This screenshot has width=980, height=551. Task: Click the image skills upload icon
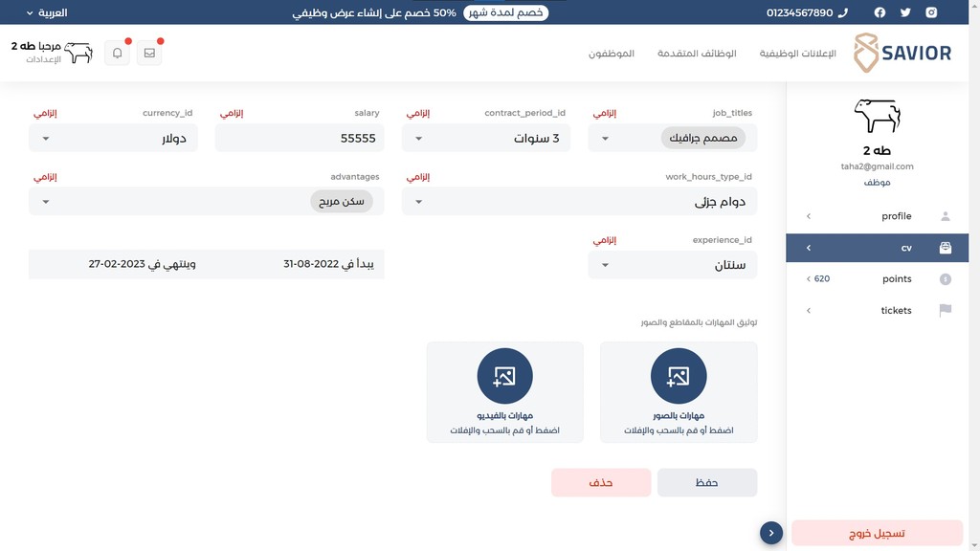pyautogui.click(x=679, y=376)
